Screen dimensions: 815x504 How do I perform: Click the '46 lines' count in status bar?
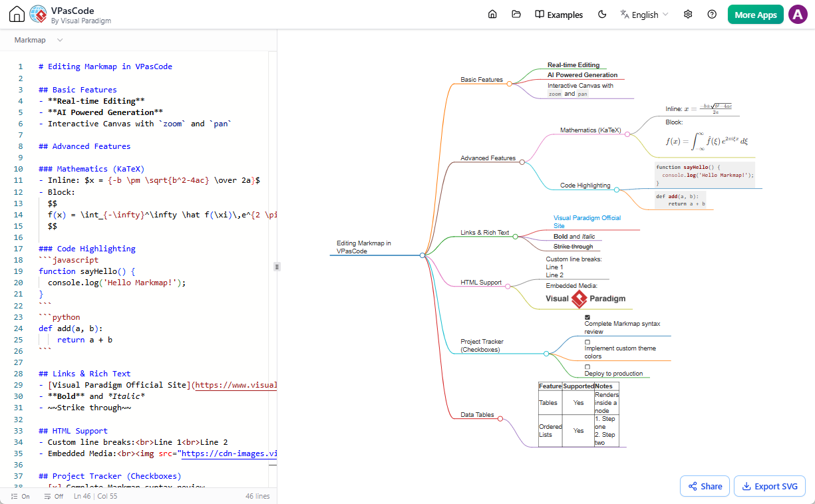tap(257, 497)
